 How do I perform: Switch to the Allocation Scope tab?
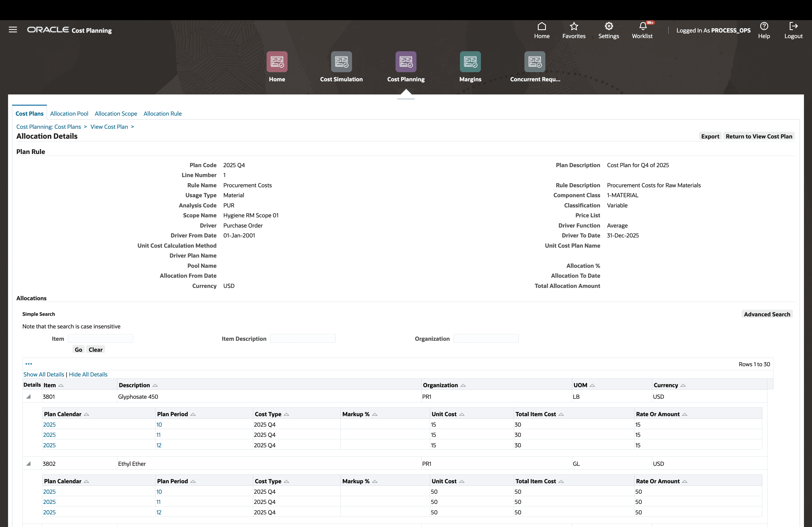tap(116, 114)
